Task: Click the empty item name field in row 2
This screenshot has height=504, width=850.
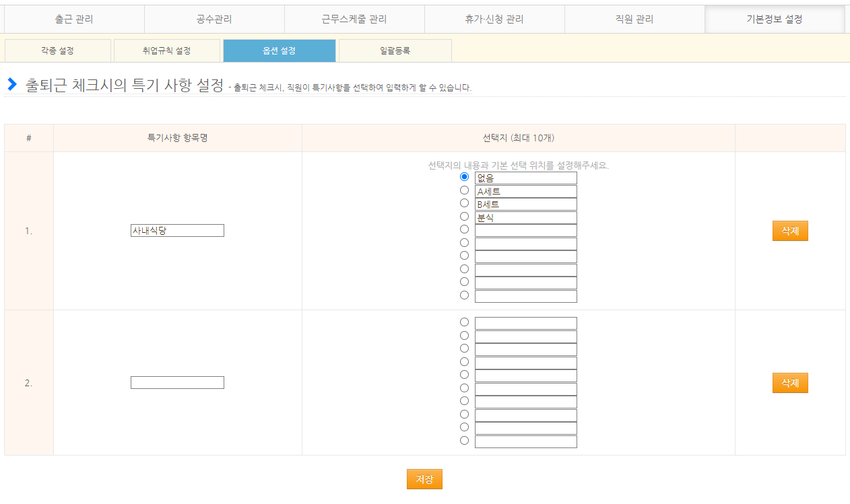Action: point(177,383)
